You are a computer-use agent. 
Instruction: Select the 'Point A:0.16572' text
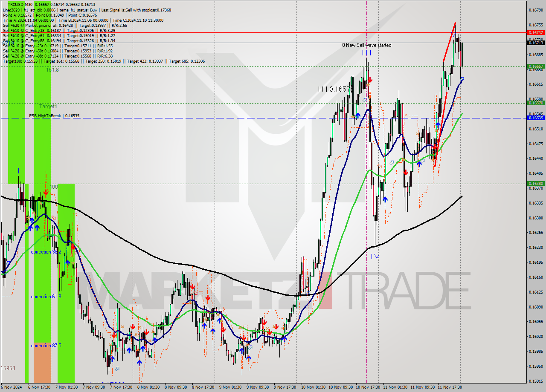[x=17, y=15]
